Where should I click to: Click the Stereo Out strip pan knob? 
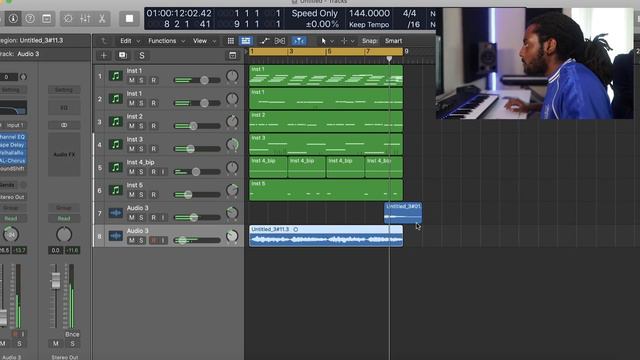tap(64, 235)
